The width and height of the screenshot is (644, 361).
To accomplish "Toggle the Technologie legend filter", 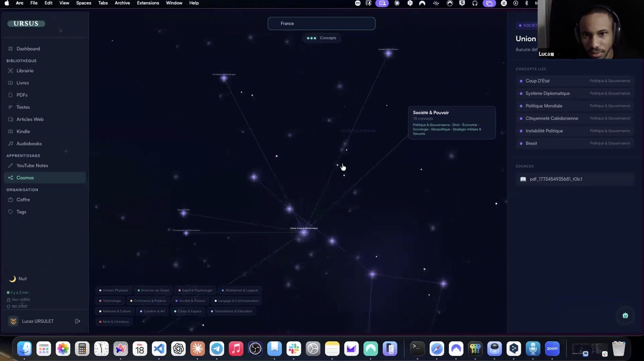I will (x=110, y=301).
